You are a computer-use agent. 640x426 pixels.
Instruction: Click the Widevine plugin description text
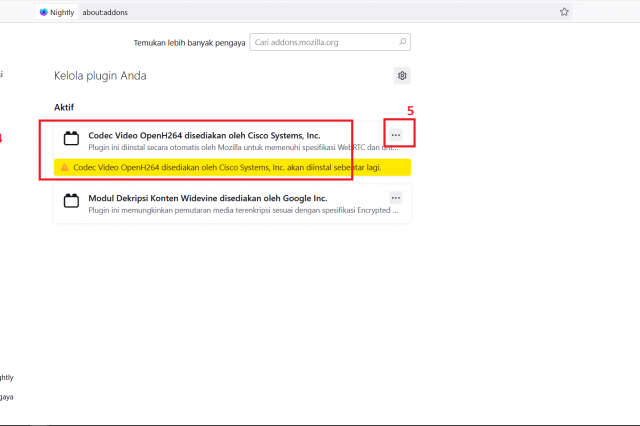tap(240, 211)
